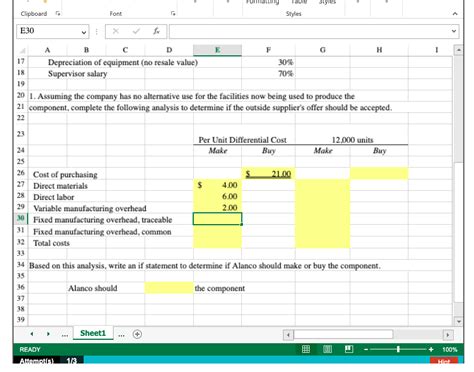Image resolution: width=474 pixels, height=372 pixels.
Task: Click the "Supervisor salary" label
Action: point(77,74)
